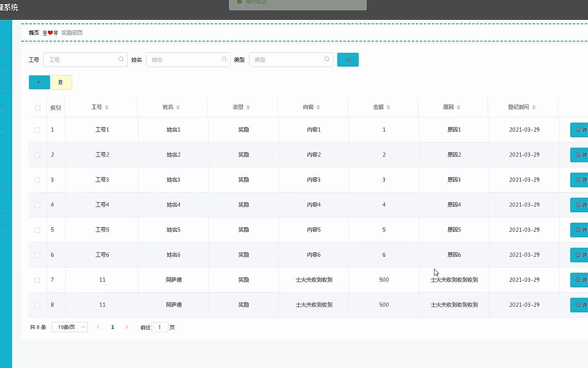588x368 pixels.
Task: Click the 索引 column header
Action: point(56,108)
